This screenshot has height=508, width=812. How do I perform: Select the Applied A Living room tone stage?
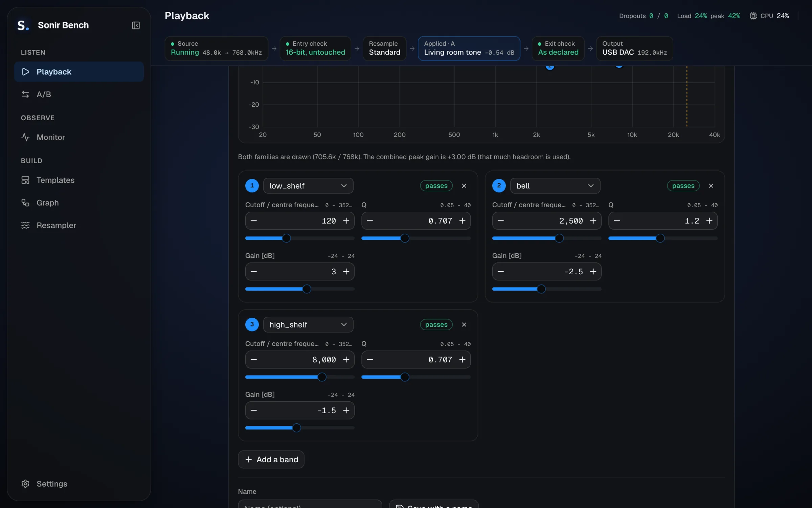[469, 48]
